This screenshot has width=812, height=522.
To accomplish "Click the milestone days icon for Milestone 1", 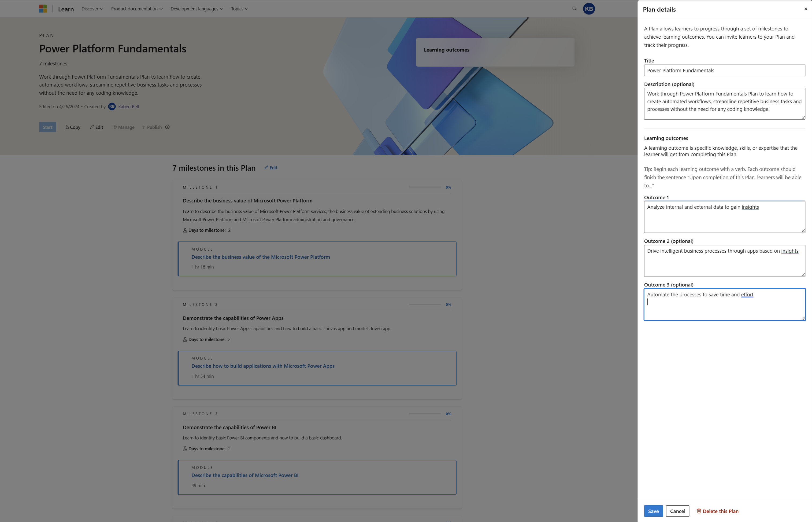I will 185,230.
